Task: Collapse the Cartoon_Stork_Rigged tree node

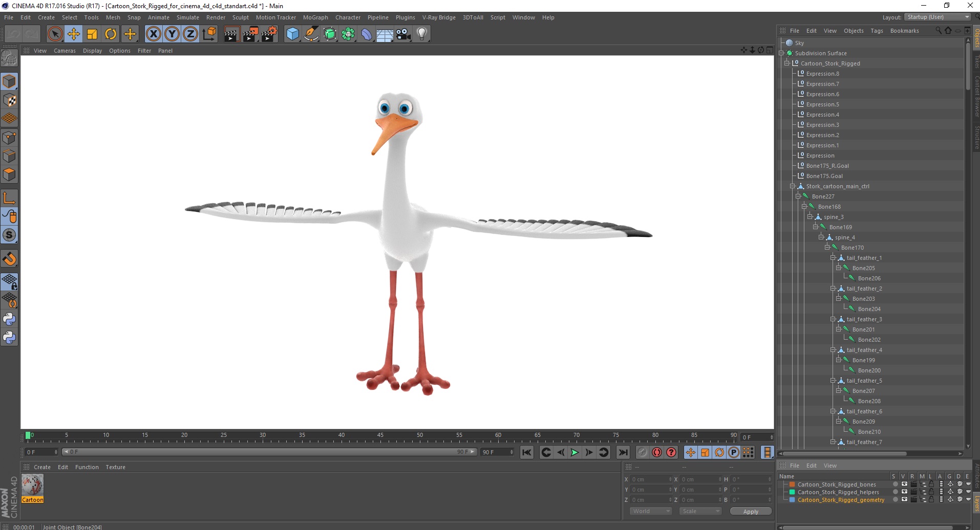Action: click(787, 63)
